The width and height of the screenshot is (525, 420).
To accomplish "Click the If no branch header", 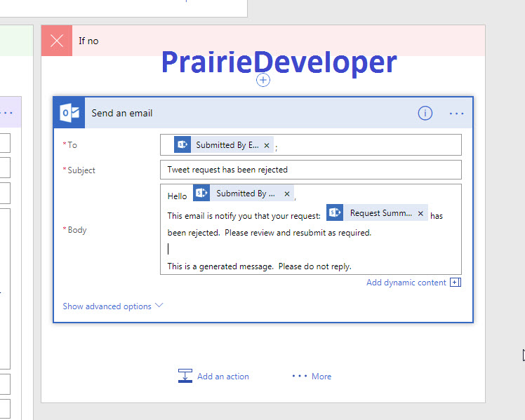I will 263,41.
